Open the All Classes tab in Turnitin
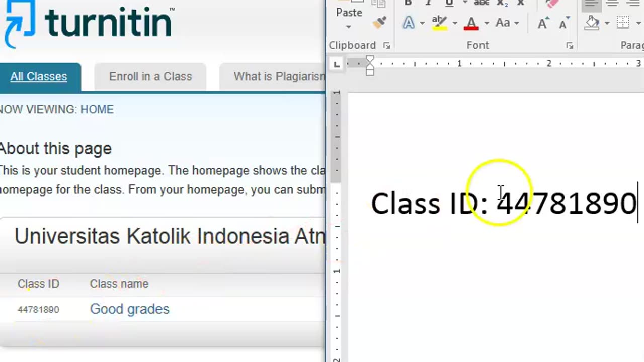The width and height of the screenshot is (644, 362). (39, 77)
